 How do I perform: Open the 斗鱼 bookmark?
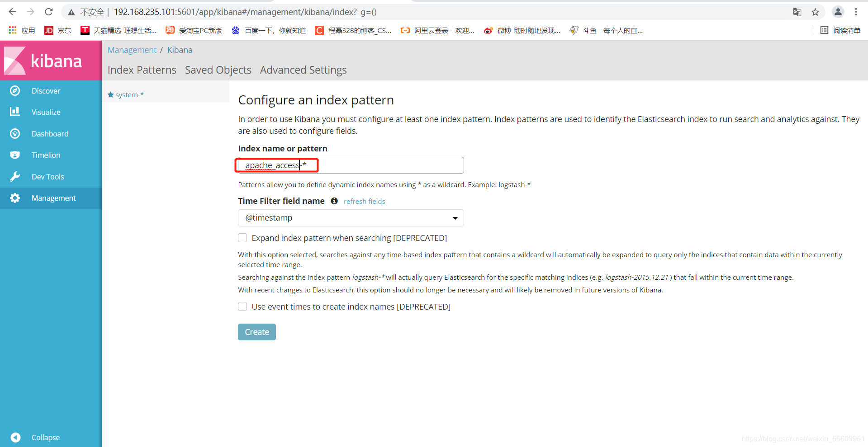coord(606,30)
